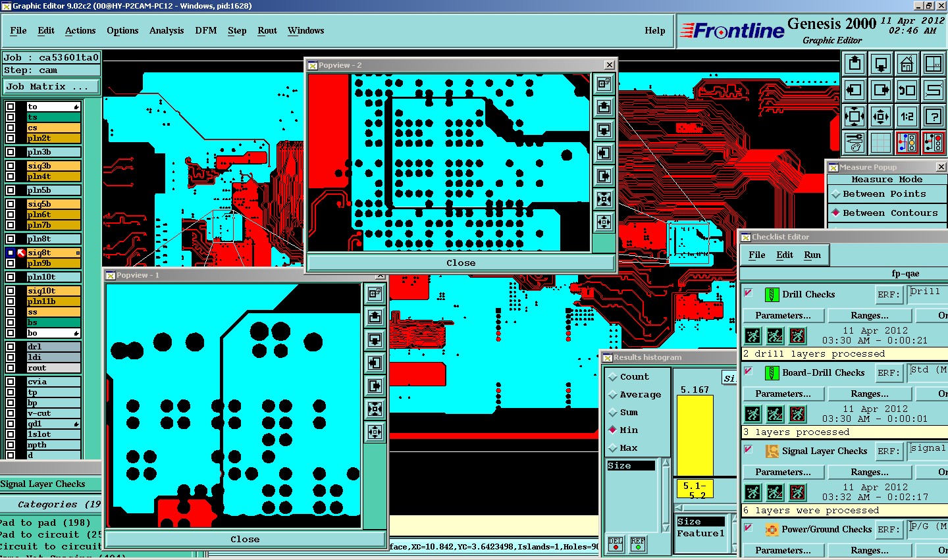Open the File menu in main menu bar
Screen dimensions: 948x560
click(x=18, y=30)
